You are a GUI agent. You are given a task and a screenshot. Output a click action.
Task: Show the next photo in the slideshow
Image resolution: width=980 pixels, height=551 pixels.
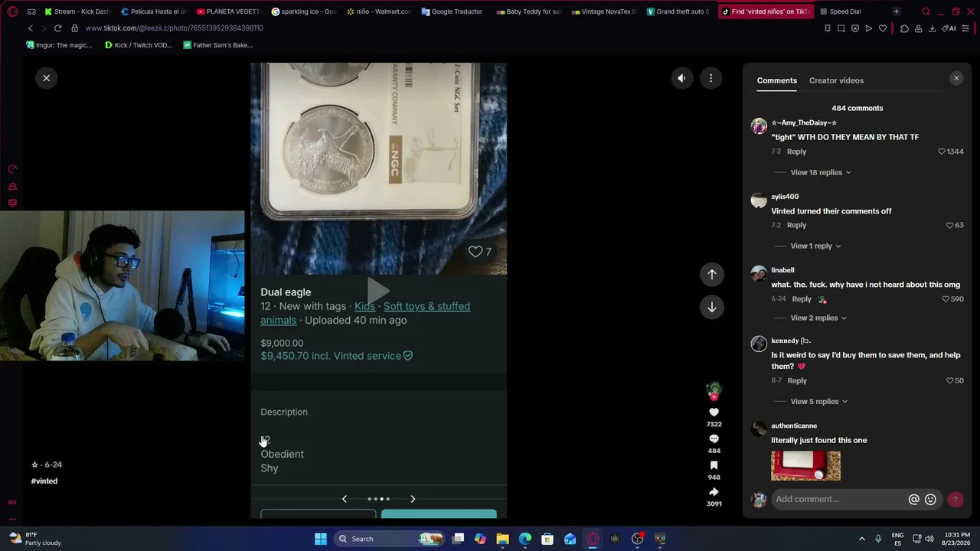coord(413,499)
